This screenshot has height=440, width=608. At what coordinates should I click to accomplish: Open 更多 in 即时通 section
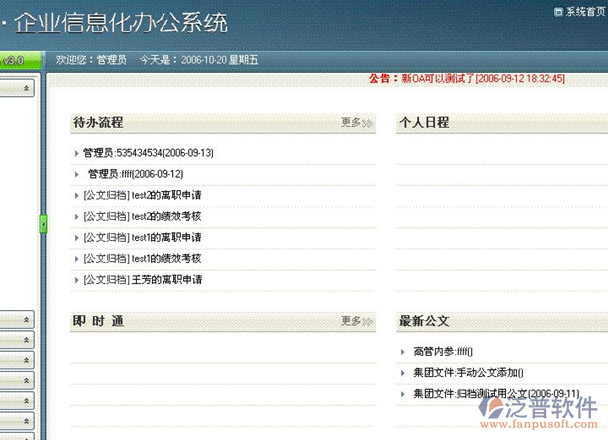point(357,321)
